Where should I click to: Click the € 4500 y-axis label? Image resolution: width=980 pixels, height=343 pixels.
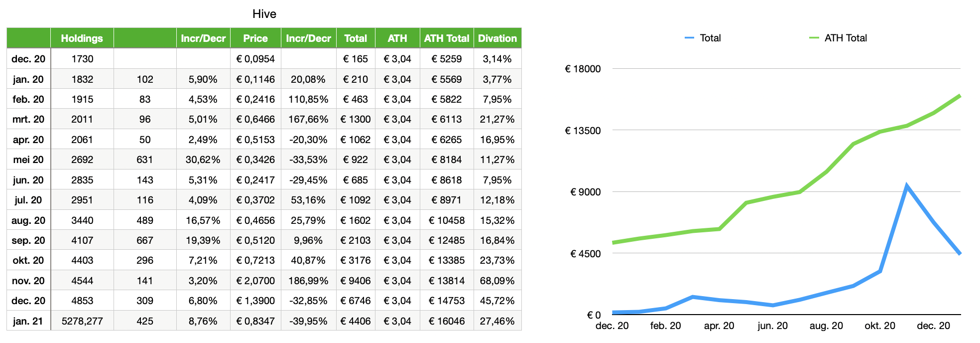(585, 254)
